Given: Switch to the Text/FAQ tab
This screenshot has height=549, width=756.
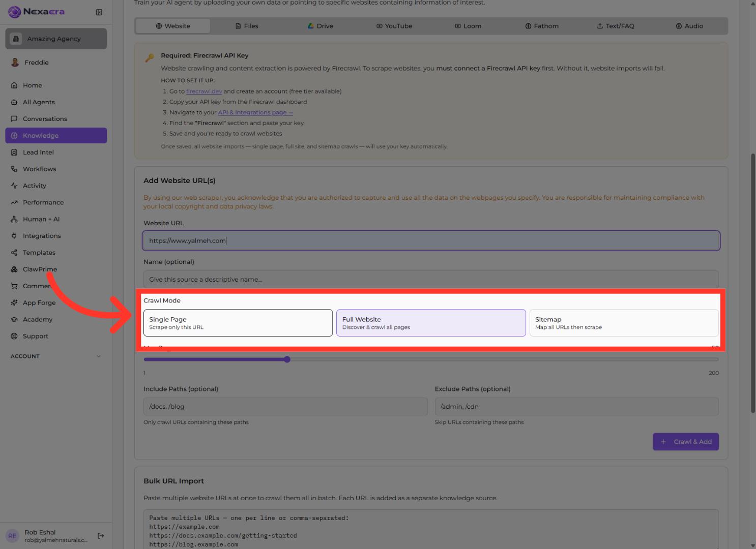Looking at the screenshot, I should click(616, 26).
